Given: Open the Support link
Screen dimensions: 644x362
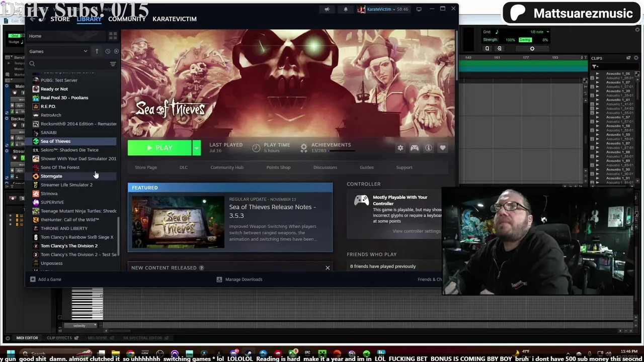Looking at the screenshot, I should pos(404,167).
